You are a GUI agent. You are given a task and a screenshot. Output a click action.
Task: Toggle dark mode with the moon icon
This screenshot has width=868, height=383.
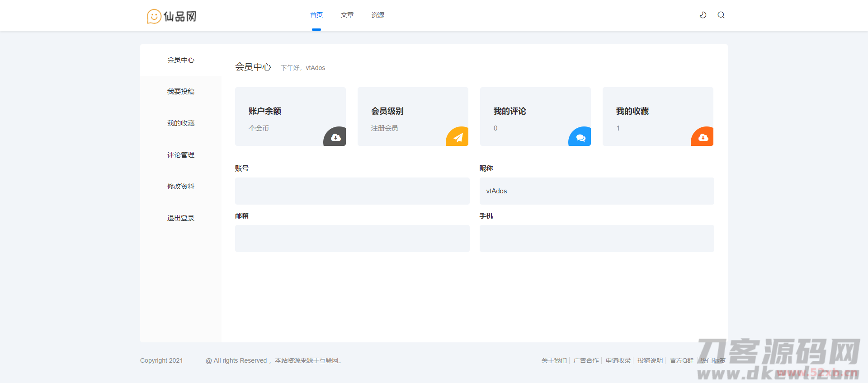point(703,15)
